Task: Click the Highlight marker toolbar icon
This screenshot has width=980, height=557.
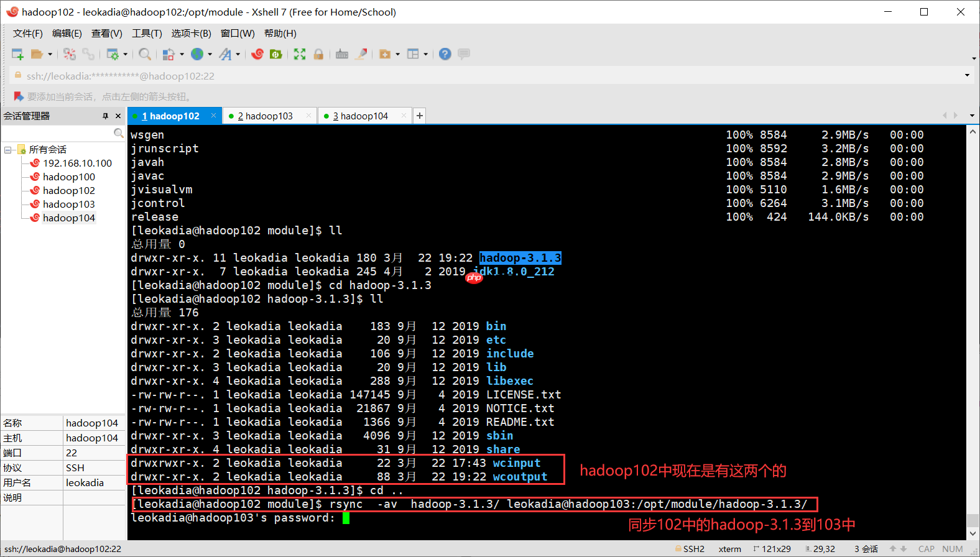Action: point(361,54)
